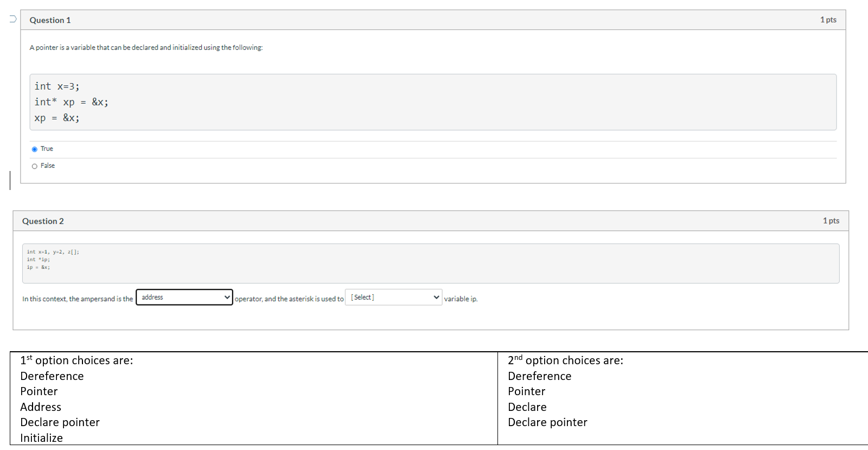Click the arrow icon beside Question 1
868x450 pixels.
(13, 19)
